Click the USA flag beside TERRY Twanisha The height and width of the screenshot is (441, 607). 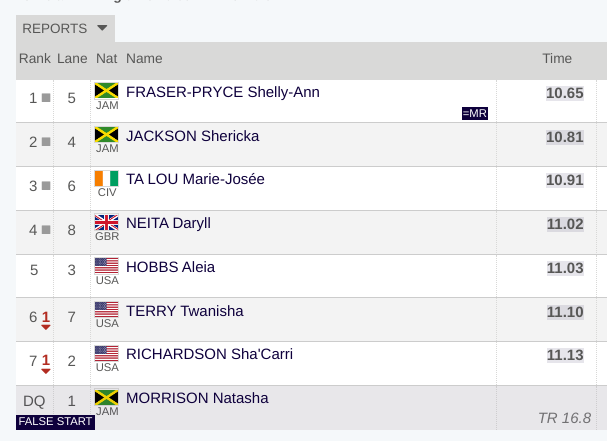pos(106,310)
